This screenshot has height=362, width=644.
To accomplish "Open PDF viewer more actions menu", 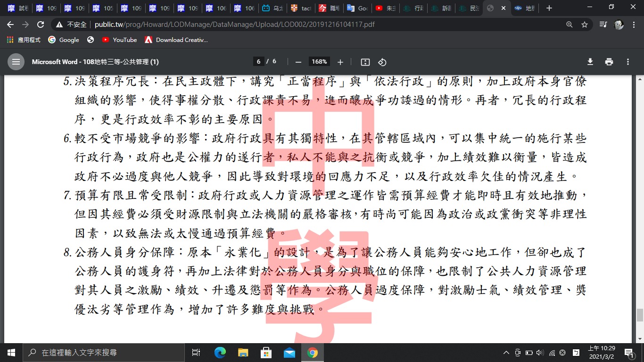I will tap(628, 62).
